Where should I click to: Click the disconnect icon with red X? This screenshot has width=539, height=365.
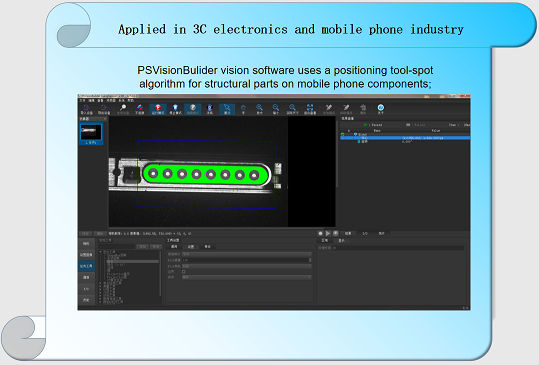tap(140, 109)
